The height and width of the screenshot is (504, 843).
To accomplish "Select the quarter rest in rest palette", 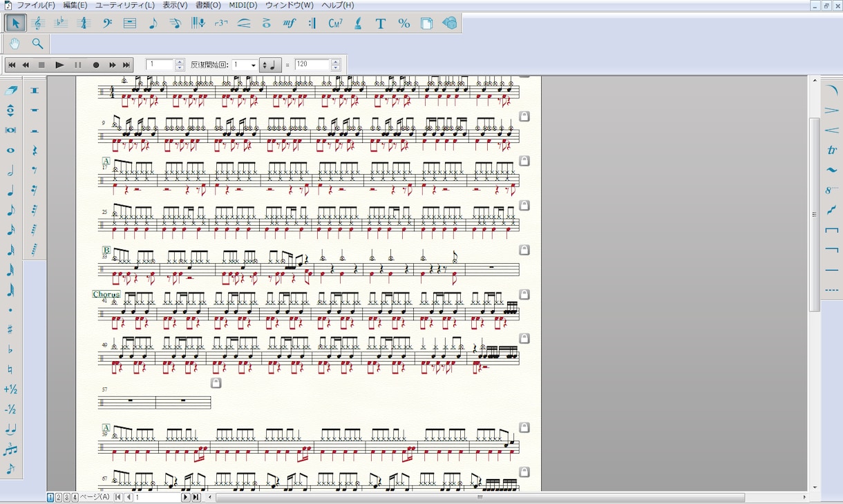I will click(x=35, y=151).
